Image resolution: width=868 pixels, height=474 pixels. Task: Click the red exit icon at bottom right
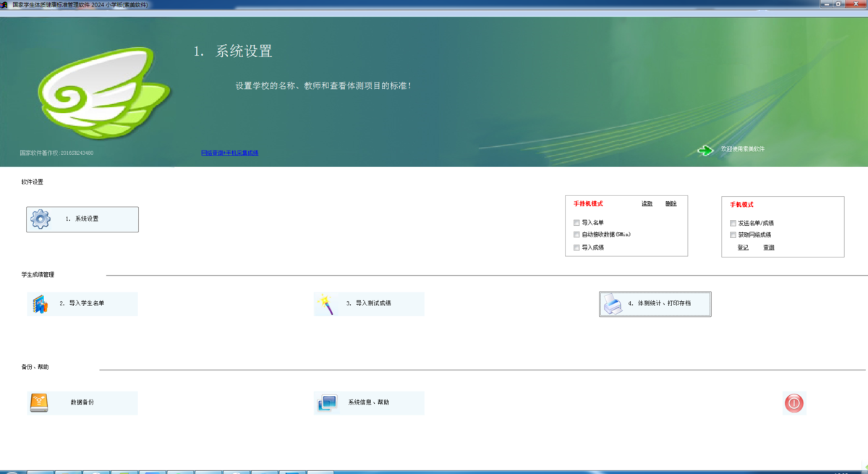[x=794, y=403]
